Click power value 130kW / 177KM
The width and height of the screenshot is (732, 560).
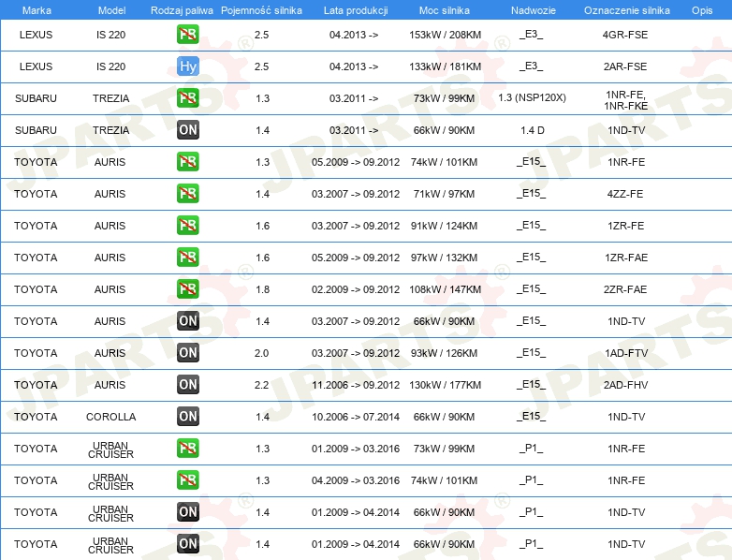point(445,385)
